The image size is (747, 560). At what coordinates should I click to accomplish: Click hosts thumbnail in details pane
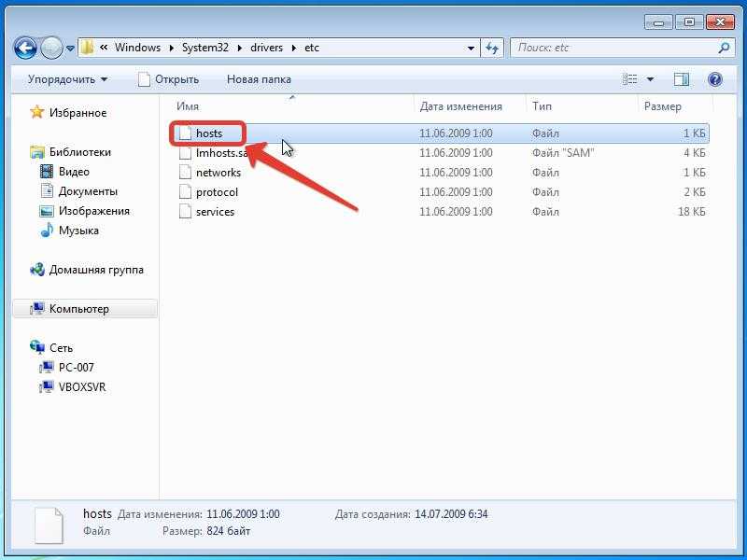pyautogui.click(x=49, y=525)
